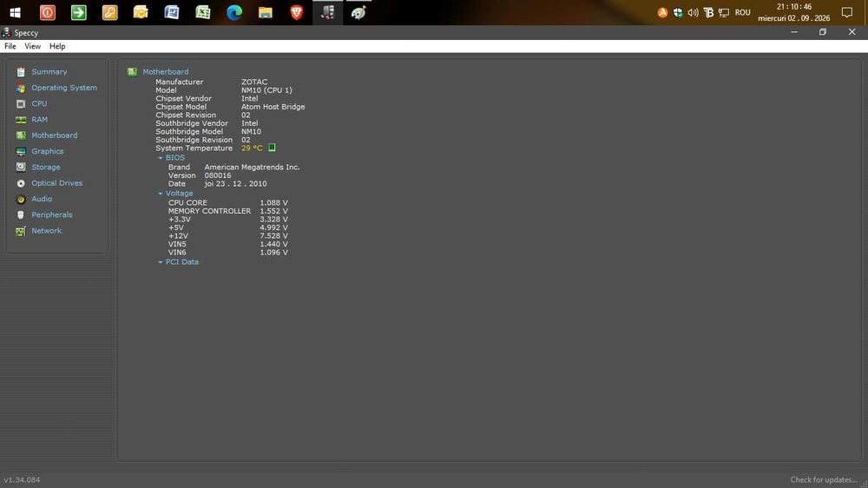Collapse the Voltage section
The image size is (868, 488).
[x=161, y=194]
